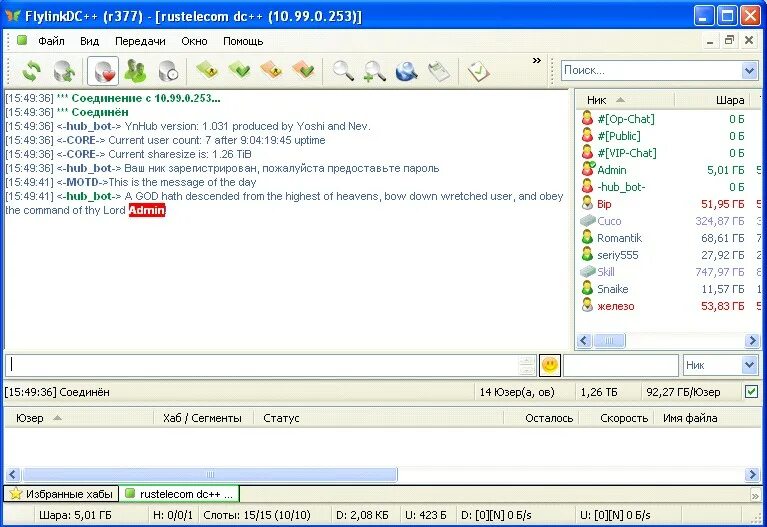Click the user icon beside Admin
Screen dimensions: 767x527
[x=587, y=169]
